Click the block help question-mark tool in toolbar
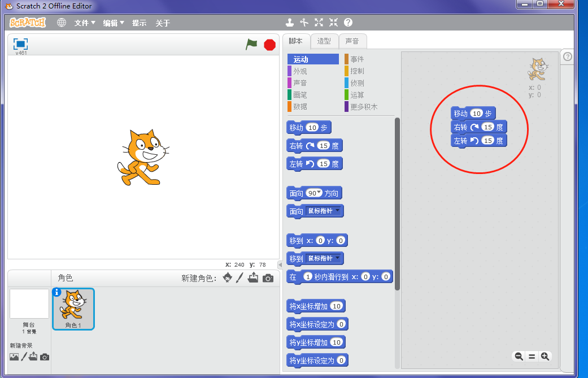588x378 pixels. (348, 23)
